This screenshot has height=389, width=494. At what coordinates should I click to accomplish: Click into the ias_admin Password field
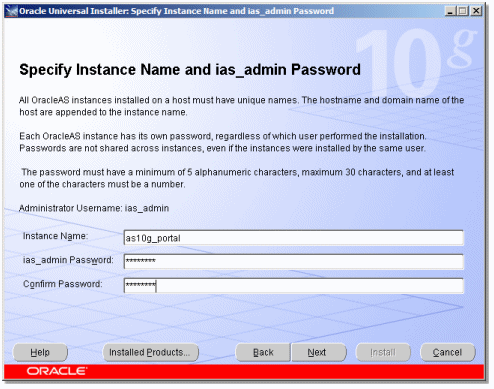coord(294,262)
